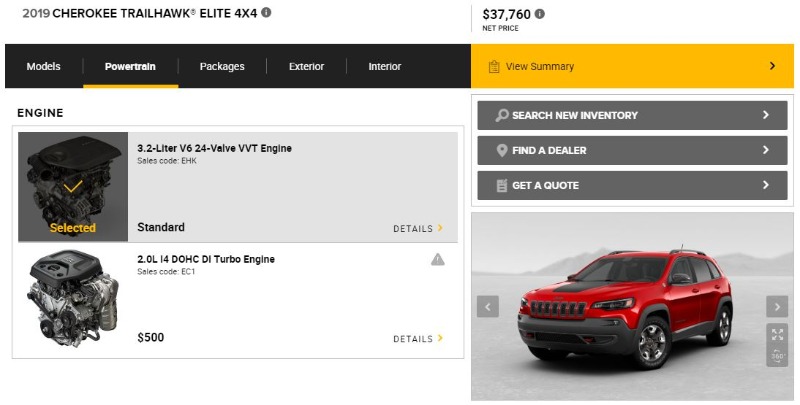Show next vehicle image with right arrow
This screenshot has height=405, width=800.
[777, 307]
